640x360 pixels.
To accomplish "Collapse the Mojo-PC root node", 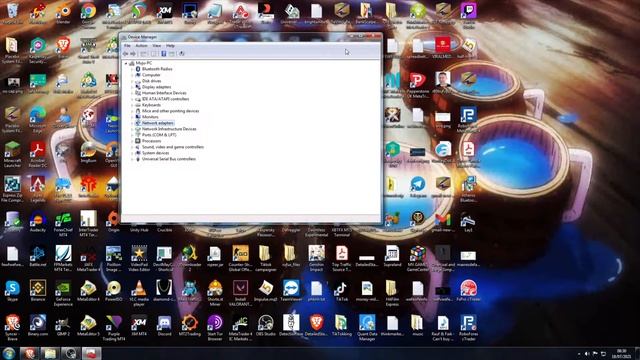I will 126,63.
